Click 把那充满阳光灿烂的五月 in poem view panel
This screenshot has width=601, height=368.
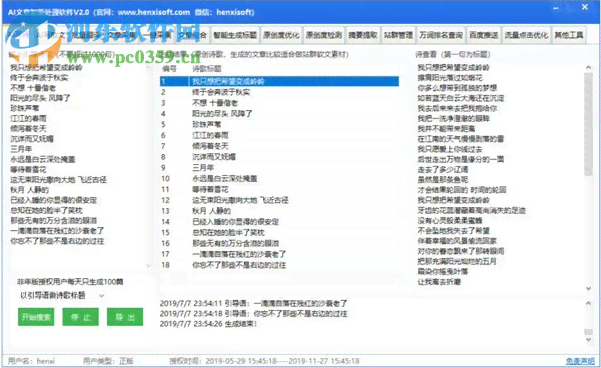pyautogui.click(x=457, y=261)
